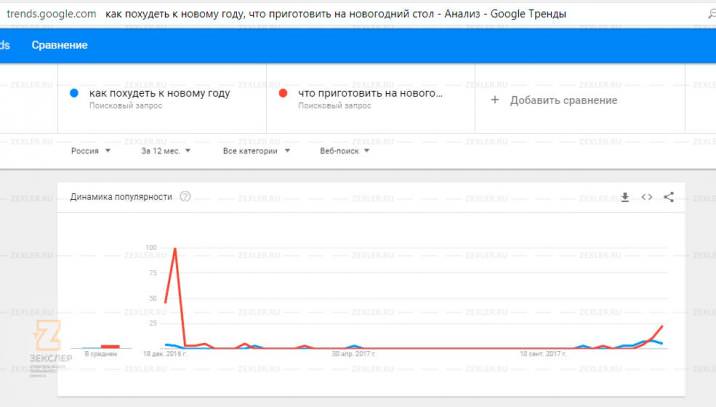Click the blue dot of the first query
This screenshot has width=716, height=407.
[x=74, y=93]
